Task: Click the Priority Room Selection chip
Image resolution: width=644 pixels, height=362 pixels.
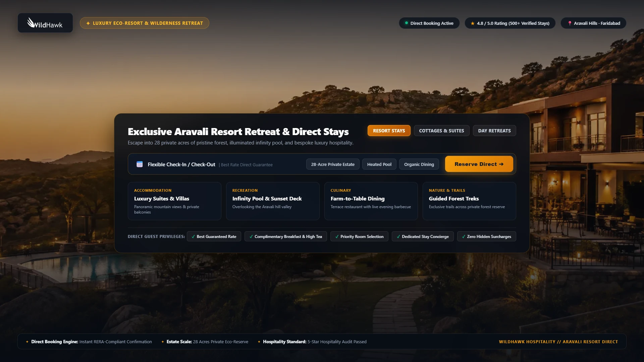Action: click(x=359, y=237)
